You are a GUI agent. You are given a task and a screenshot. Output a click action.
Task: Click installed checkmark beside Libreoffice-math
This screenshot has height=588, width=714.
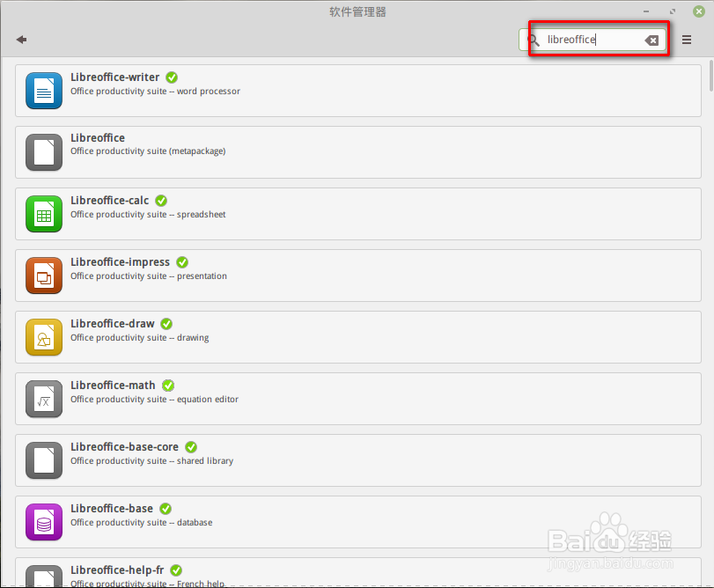(x=168, y=386)
